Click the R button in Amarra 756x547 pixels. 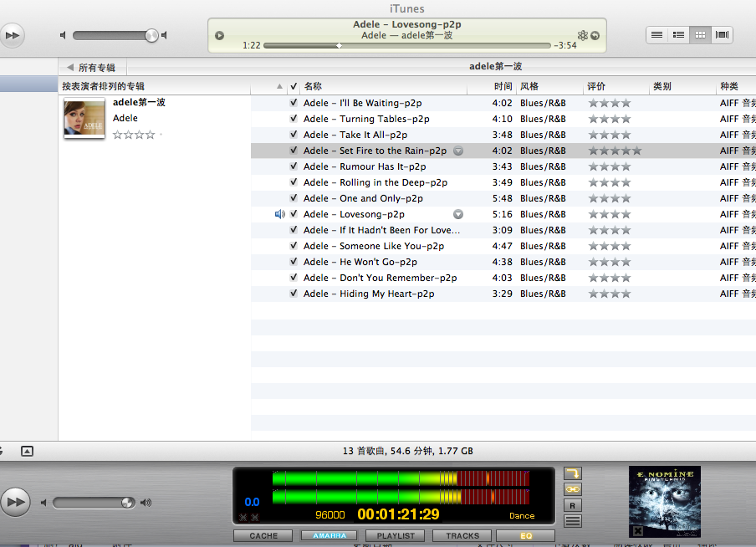573,505
